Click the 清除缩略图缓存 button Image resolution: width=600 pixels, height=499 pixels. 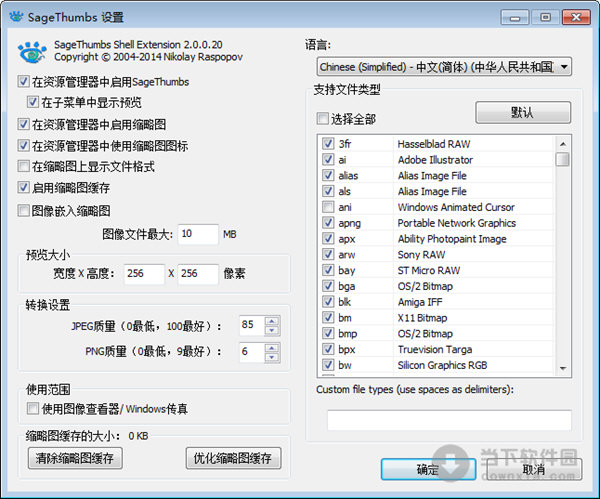(75, 458)
